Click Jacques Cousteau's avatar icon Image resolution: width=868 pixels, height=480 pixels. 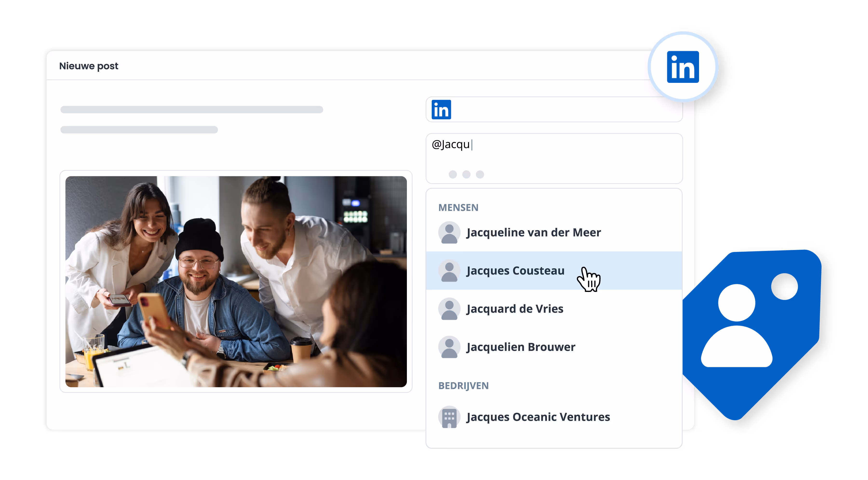pyautogui.click(x=449, y=271)
